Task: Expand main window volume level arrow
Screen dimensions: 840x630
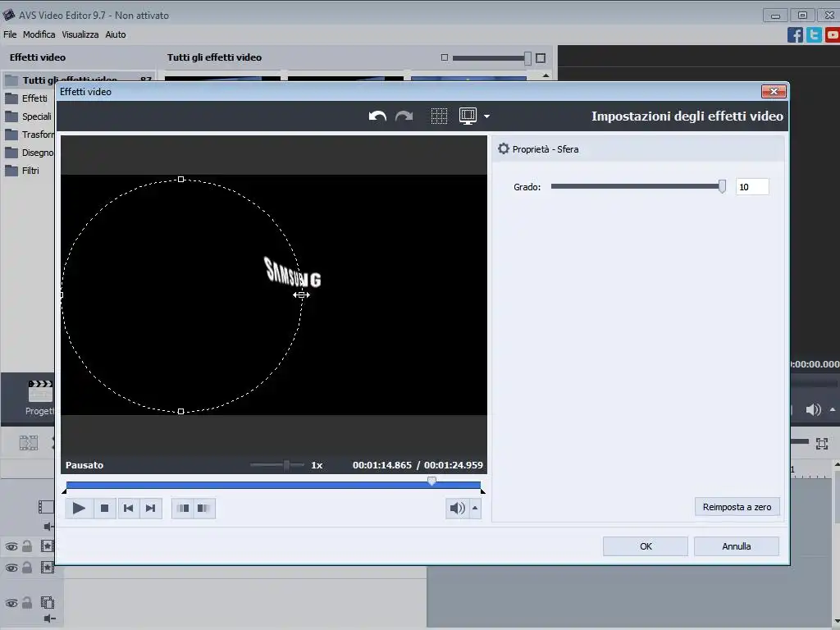Action: 833,410
